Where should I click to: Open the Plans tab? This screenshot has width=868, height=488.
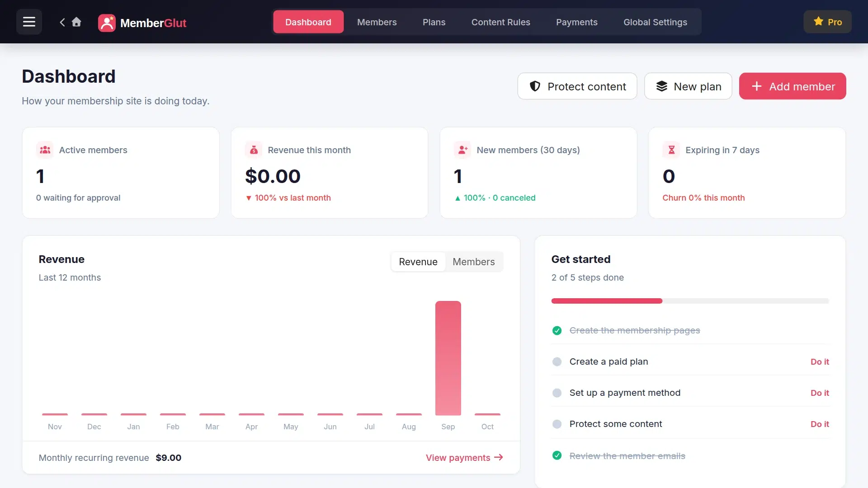click(x=434, y=22)
